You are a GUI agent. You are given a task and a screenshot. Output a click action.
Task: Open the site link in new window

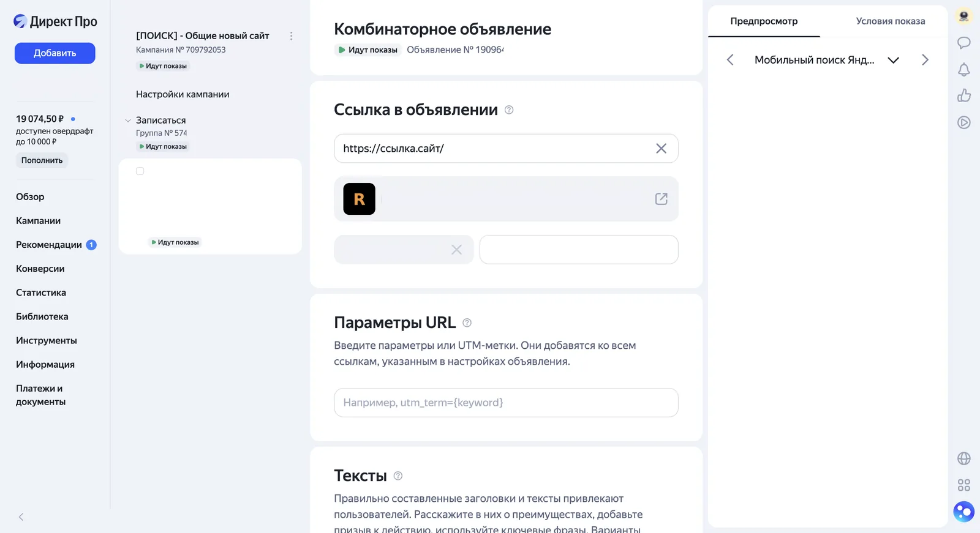[x=661, y=199]
